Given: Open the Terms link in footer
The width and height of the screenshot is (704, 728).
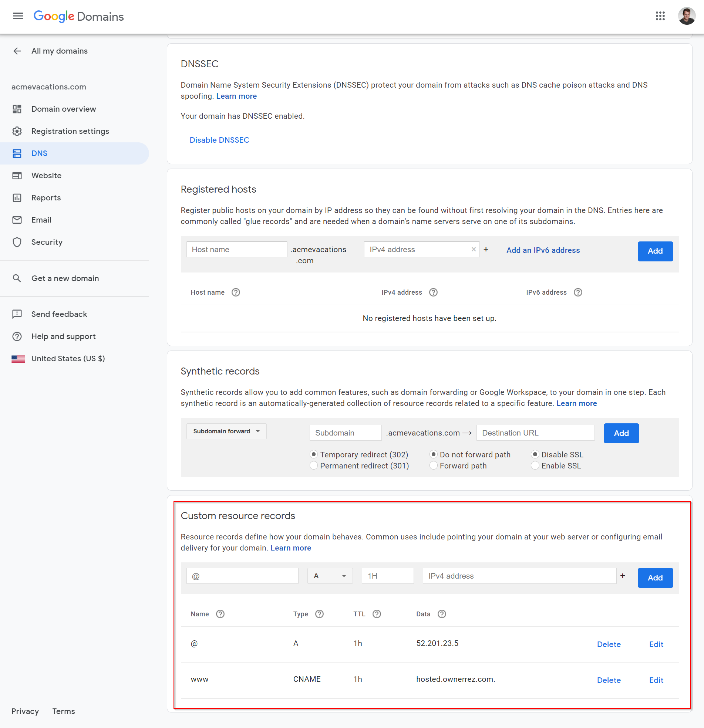Looking at the screenshot, I should pyautogui.click(x=64, y=711).
